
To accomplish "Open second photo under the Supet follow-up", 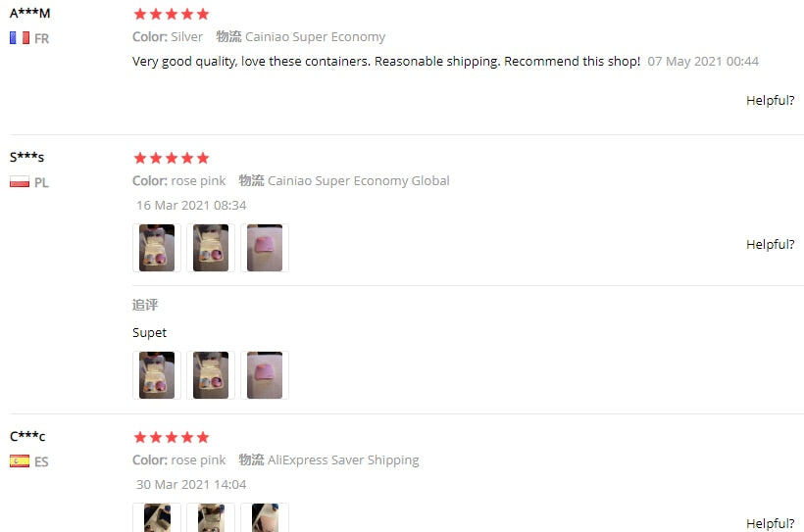I will click(211, 375).
